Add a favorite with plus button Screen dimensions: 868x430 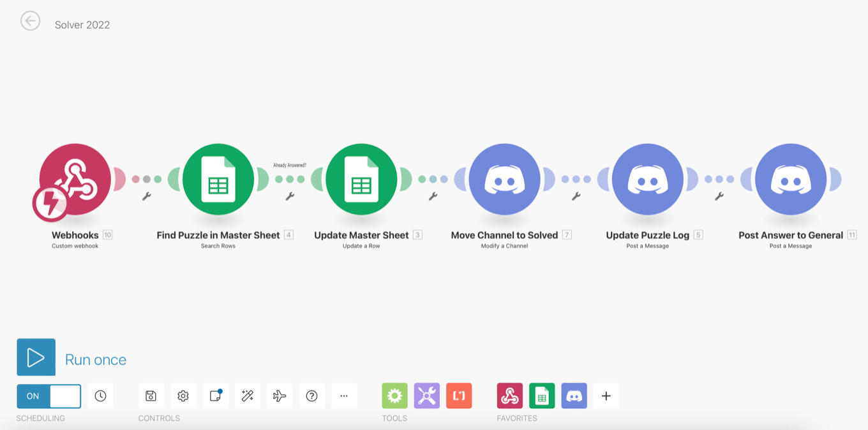click(x=606, y=396)
